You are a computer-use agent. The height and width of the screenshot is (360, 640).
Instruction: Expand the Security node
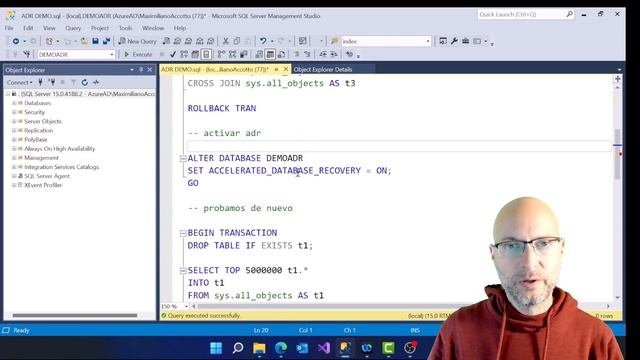pos(14,112)
